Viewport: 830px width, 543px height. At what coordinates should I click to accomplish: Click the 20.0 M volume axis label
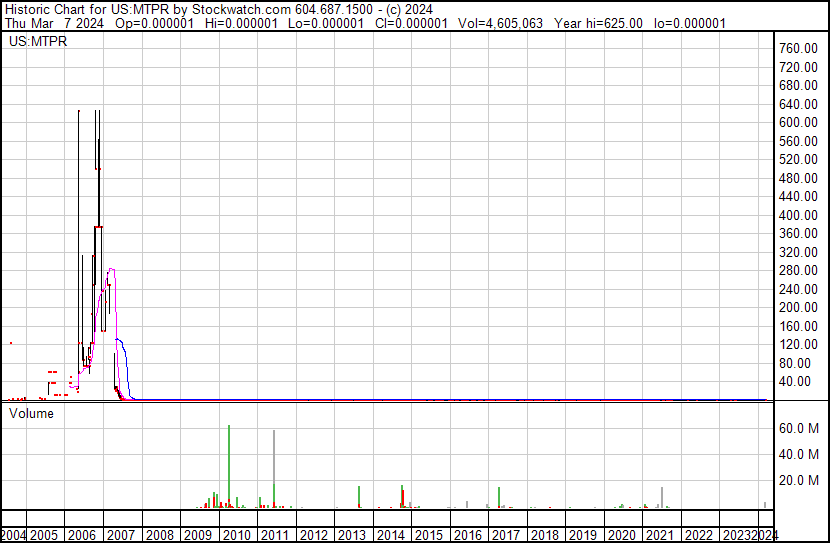799,480
